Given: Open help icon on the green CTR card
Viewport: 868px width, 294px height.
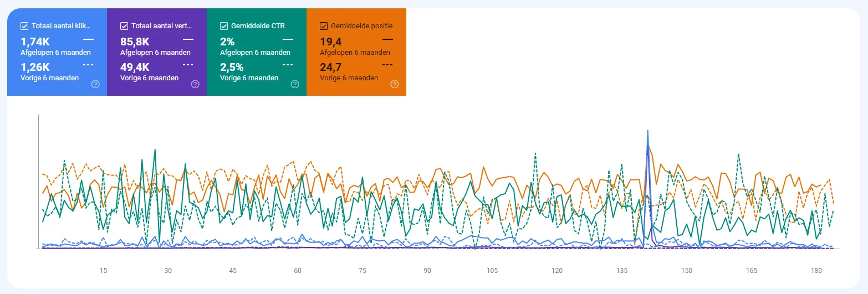Looking at the screenshot, I should (x=295, y=84).
